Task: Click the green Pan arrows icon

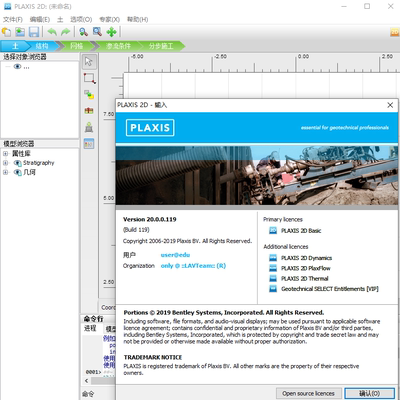Action: click(111, 32)
